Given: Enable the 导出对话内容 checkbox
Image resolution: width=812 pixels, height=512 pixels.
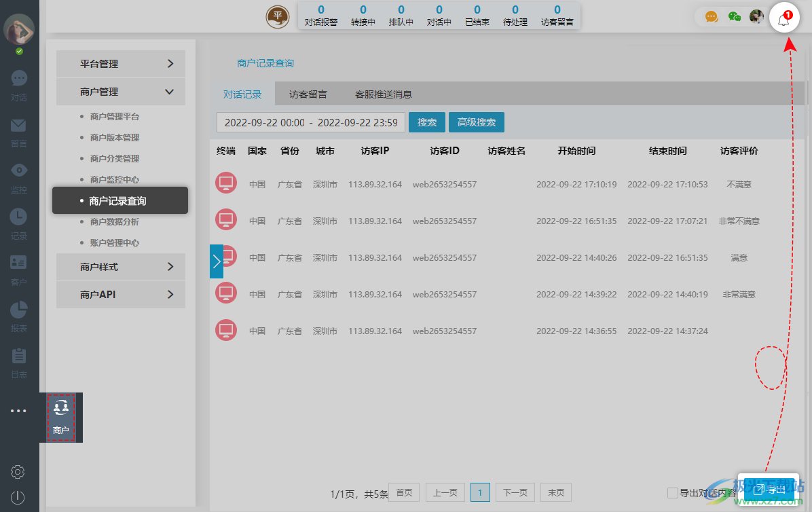Looking at the screenshot, I should click(x=673, y=493).
